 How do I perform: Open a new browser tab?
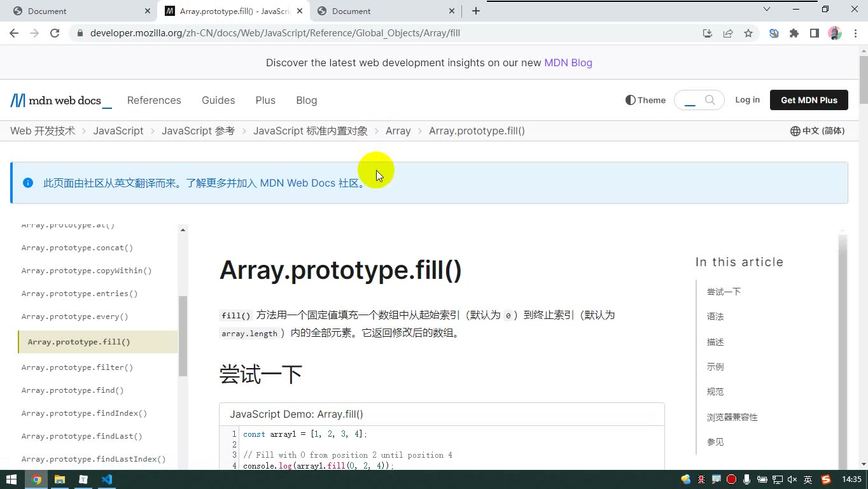pyautogui.click(x=476, y=11)
